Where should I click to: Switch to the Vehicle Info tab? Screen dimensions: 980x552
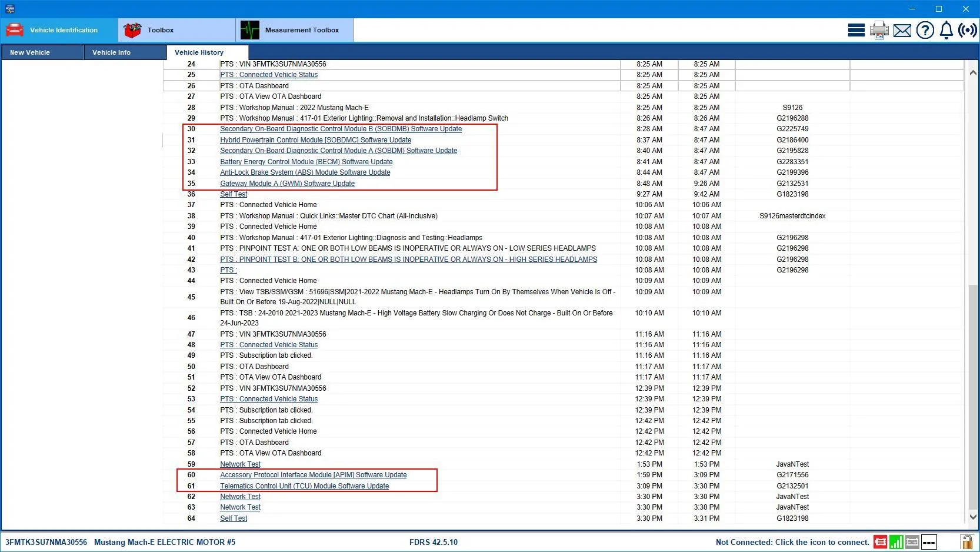click(125, 52)
